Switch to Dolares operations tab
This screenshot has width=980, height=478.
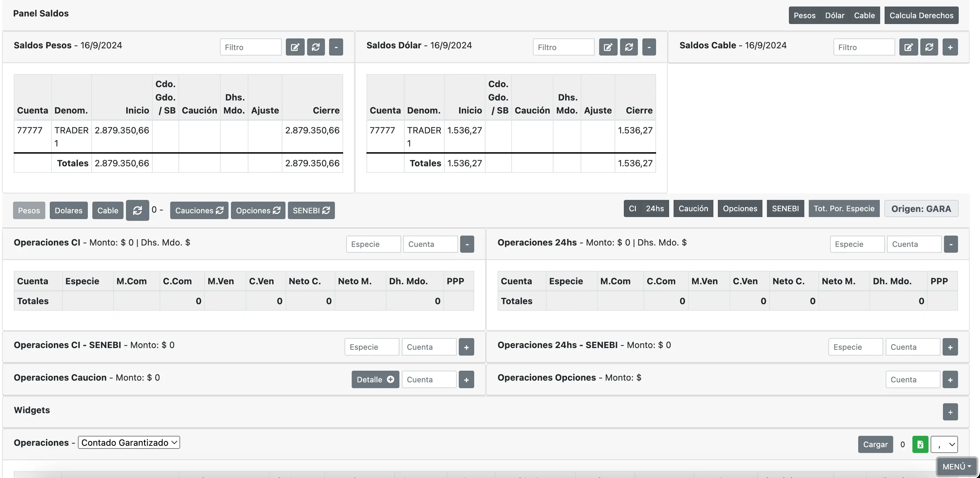coord(69,210)
